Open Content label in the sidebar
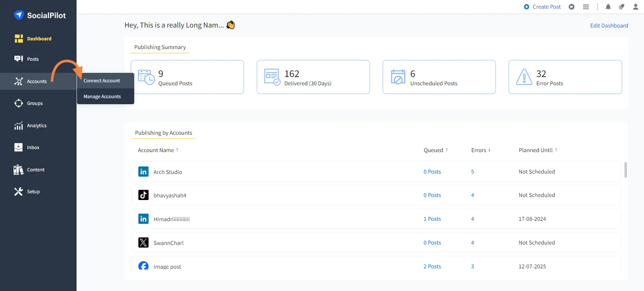Viewport: 644px width, 291px height. (x=36, y=170)
